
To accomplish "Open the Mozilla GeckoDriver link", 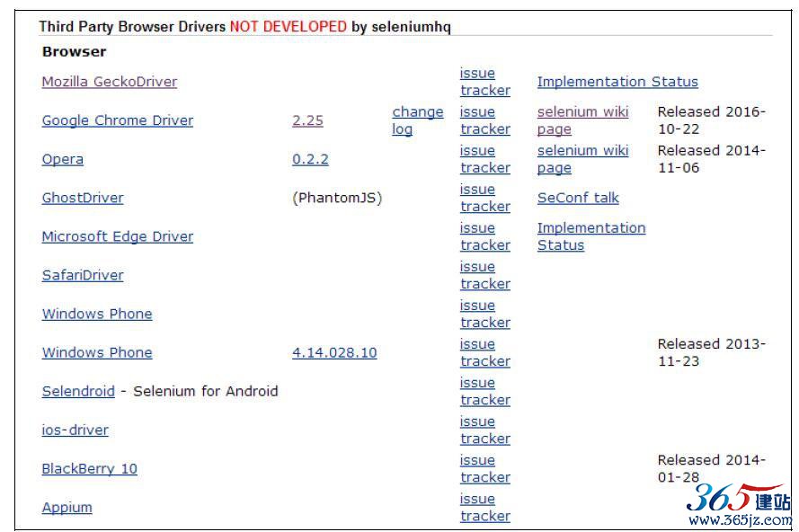I will [110, 82].
